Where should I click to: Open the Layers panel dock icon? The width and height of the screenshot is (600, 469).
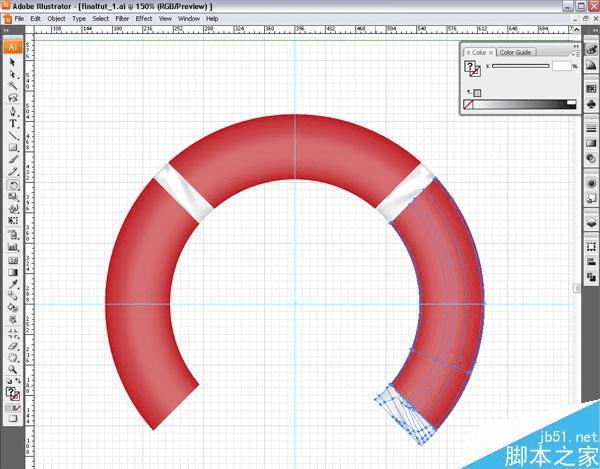(591, 223)
